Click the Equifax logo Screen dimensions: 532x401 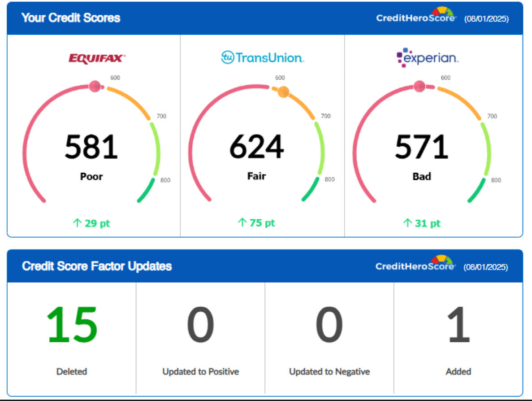[97, 58]
